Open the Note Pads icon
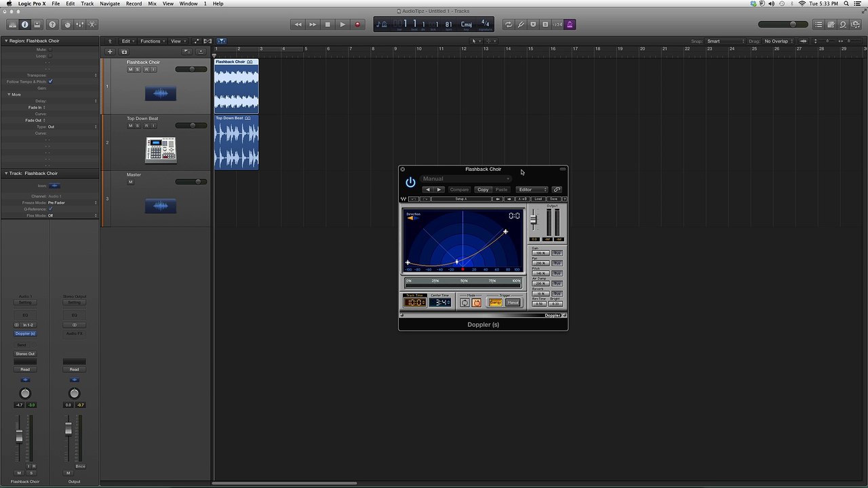 click(x=831, y=24)
